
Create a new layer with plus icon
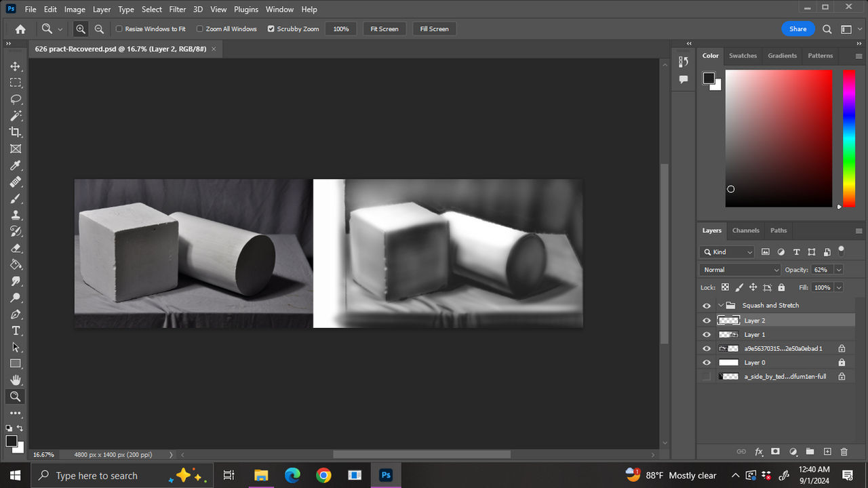(x=827, y=451)
